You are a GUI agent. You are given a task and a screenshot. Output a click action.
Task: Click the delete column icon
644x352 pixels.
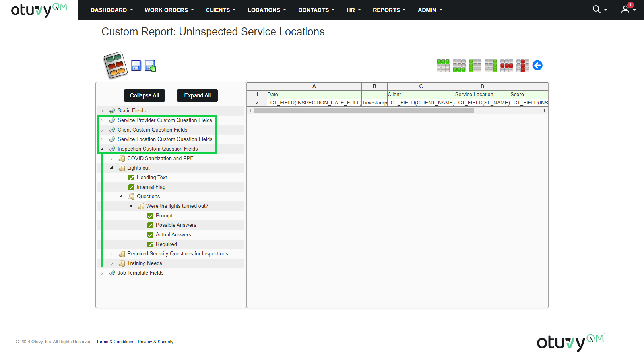click(523, 66)
